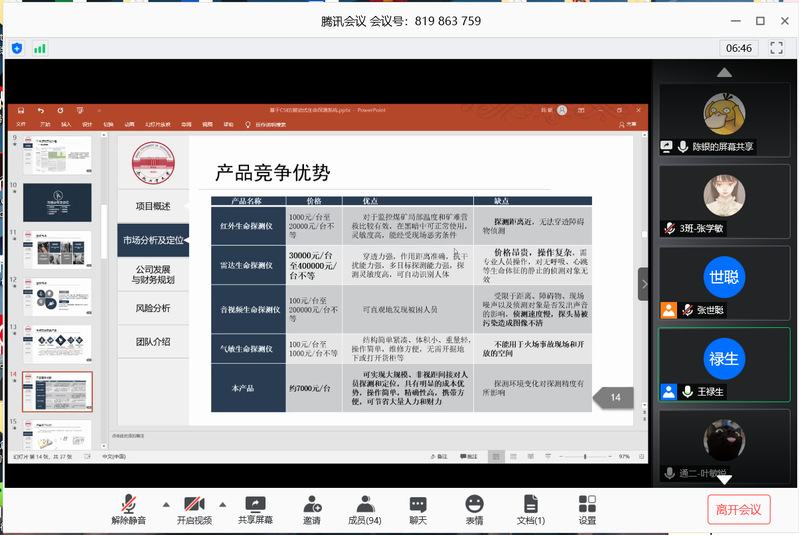Image resolution: width=799 pixels, height=535 pixels.
Task: Open the chat (聊天) panel
Action: tap(418, 505)
